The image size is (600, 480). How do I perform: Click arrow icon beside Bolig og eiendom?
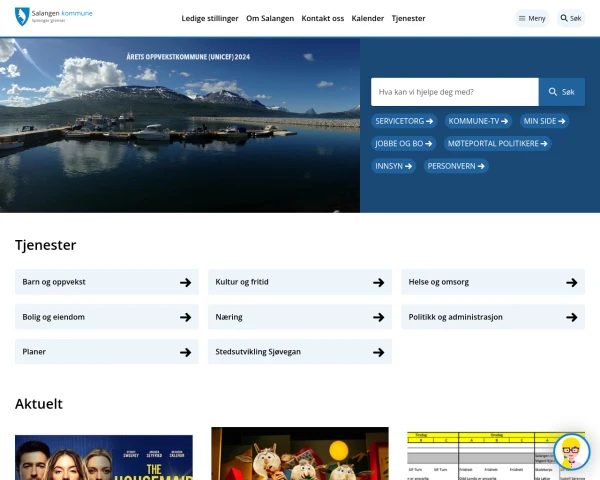coord(185,317)
